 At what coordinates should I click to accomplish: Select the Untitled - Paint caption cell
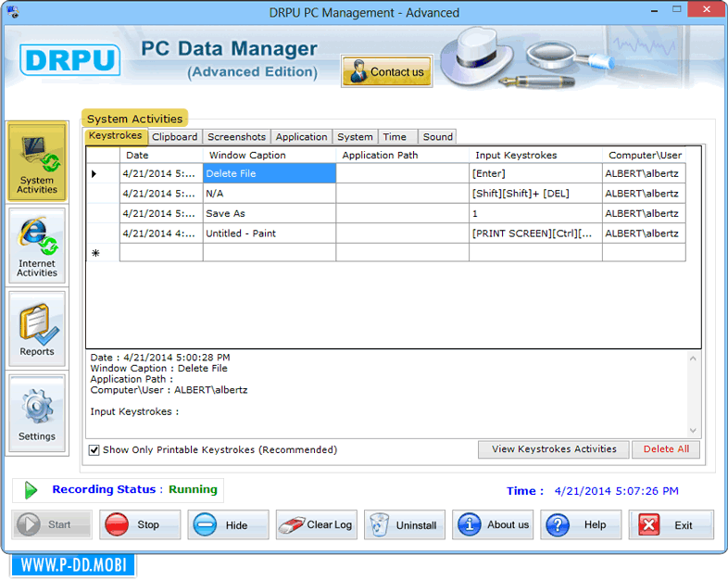(x=270, y=233)
